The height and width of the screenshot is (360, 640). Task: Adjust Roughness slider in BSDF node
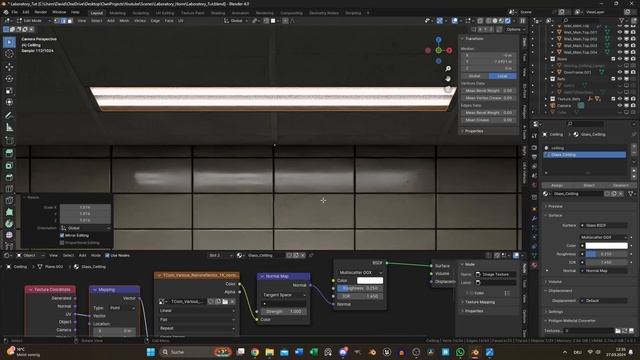[360, 288]
